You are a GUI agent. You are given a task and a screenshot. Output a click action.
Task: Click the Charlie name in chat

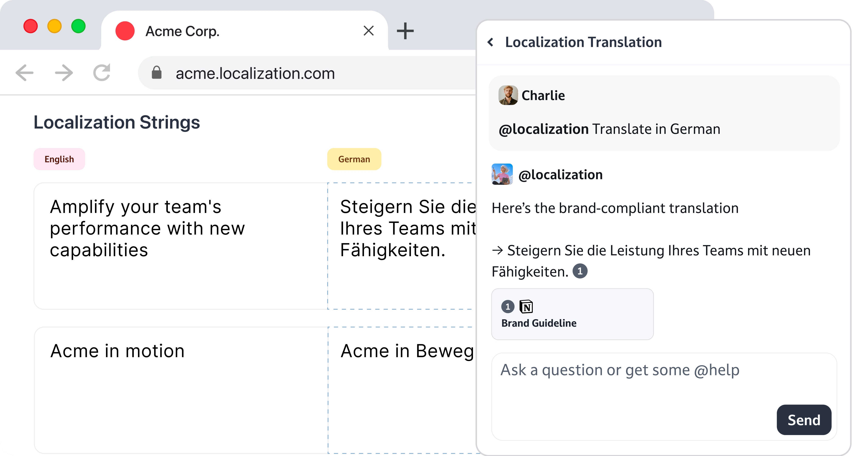543,95
